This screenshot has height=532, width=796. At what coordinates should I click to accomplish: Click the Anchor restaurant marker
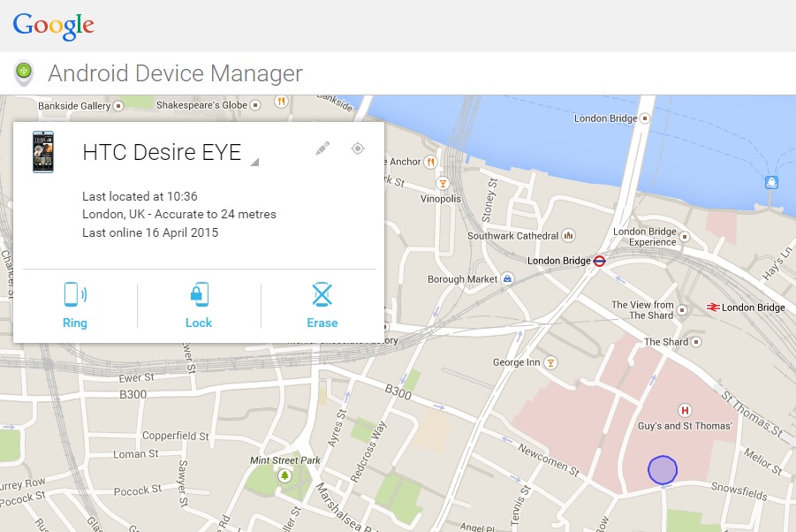coord(430,162)
